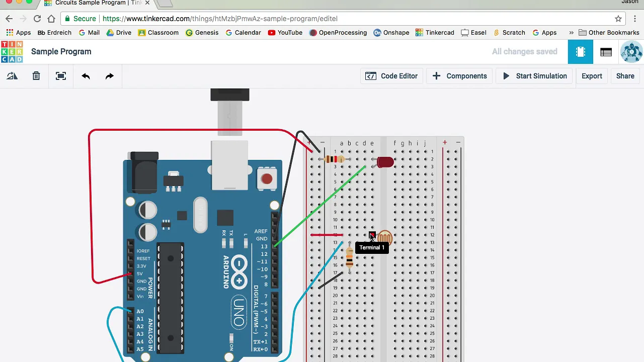
Task: Select the green wire to pin 13
Action: coord(320,206)
